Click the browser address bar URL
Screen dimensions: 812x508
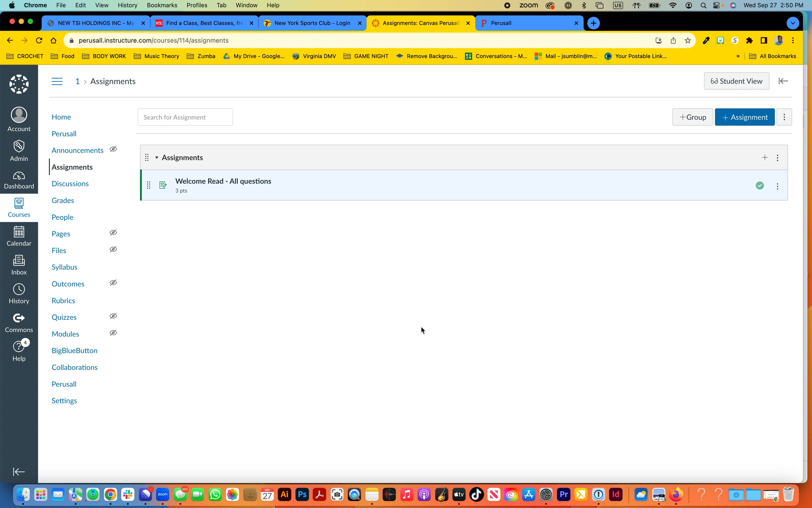[x=154, y=40]
